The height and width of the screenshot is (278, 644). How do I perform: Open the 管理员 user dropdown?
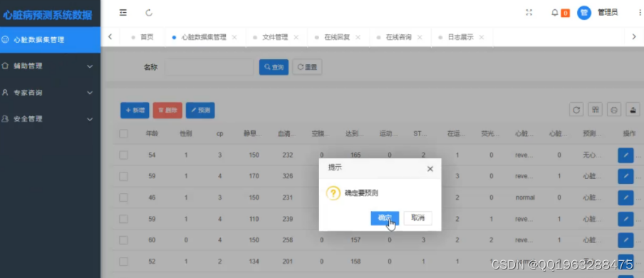(x=608, y=13)
